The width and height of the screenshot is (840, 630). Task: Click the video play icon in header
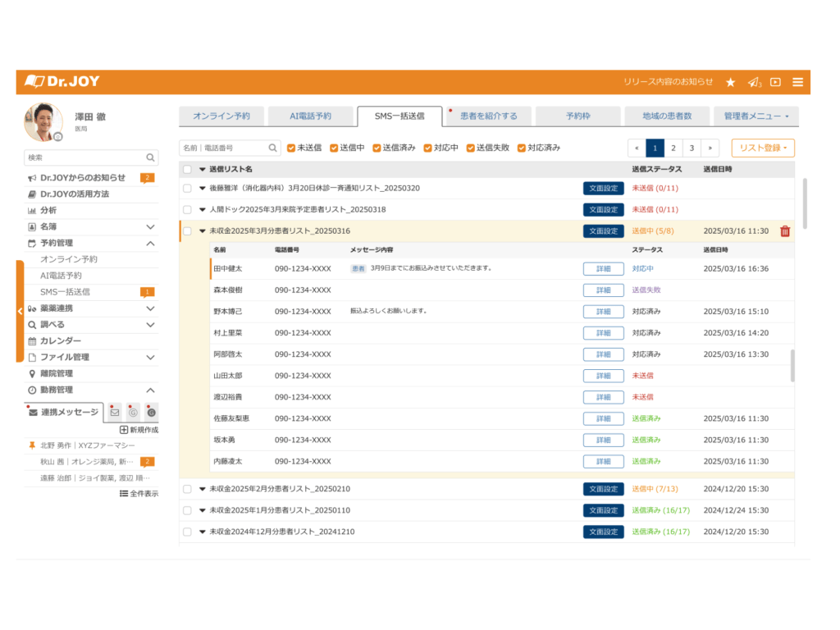click(x=775, y=82)
